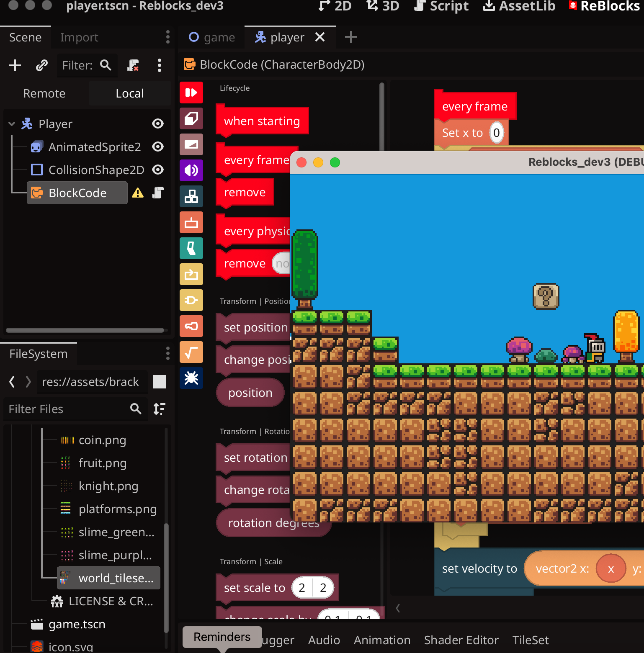Open the Math block category with square root icon
The height and width of the screenshot is (653, 644).
[191, 352]
